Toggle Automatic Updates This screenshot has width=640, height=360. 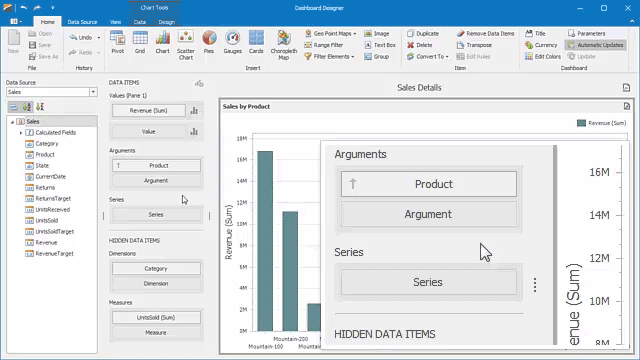(x=596, y=45)
